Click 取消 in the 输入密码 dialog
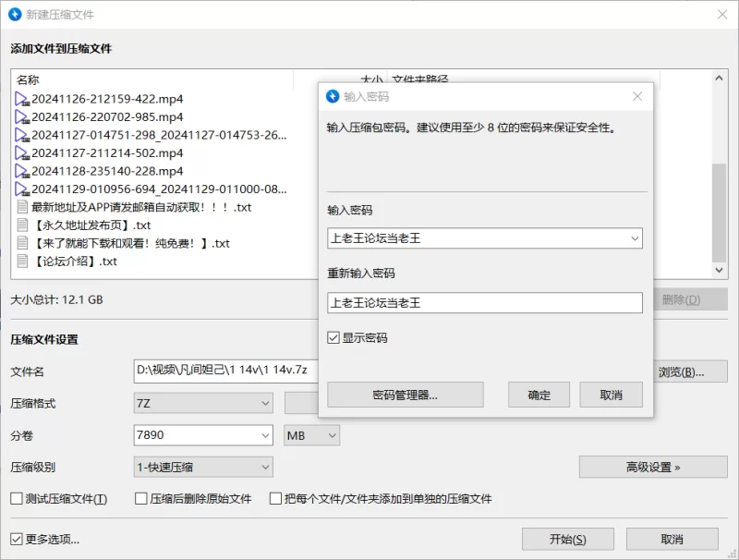Image resolution: width=739 pixels, height=560 pixels. 612,395
